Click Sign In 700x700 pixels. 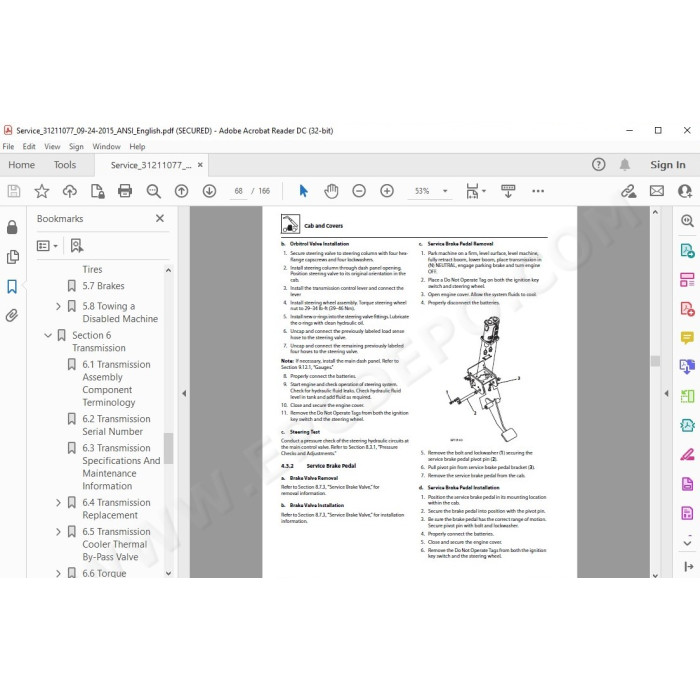pos(667,165)
